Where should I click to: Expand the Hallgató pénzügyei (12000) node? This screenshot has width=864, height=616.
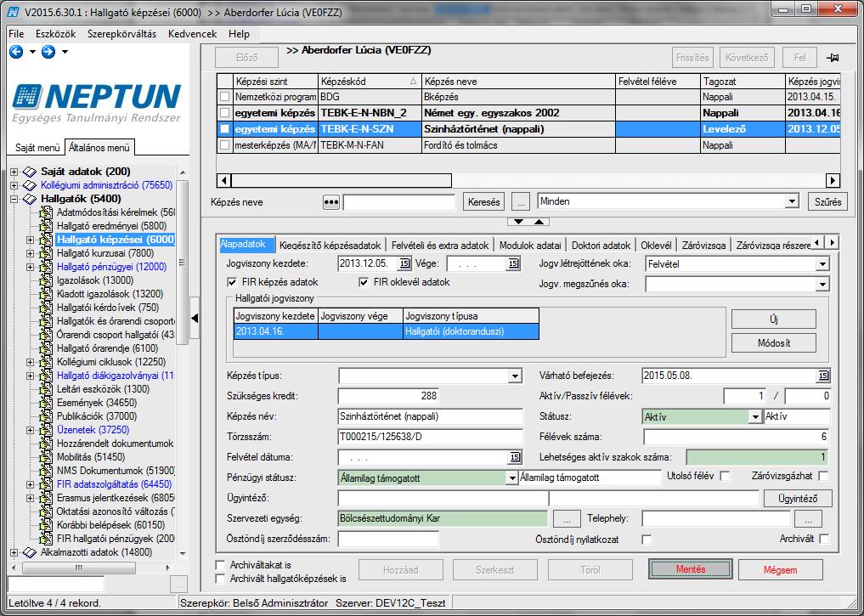tap(31, 268)
